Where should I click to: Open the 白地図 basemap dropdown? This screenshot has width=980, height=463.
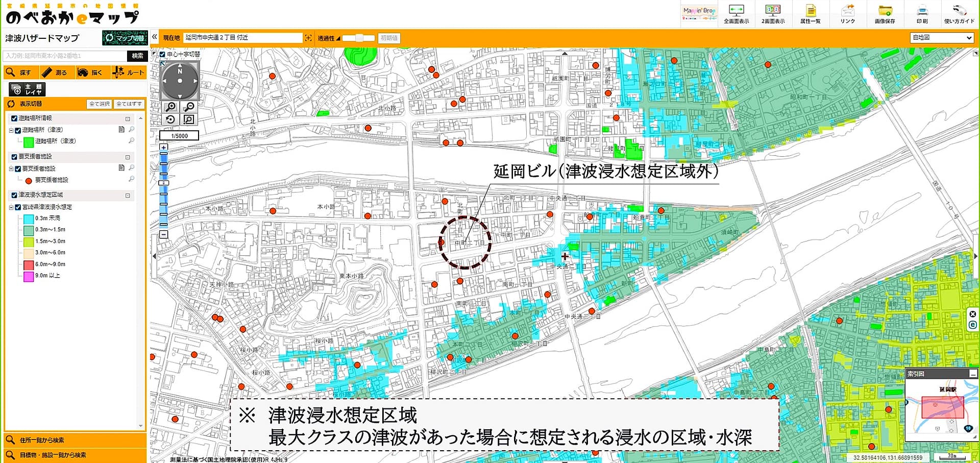tap(942, 38)
